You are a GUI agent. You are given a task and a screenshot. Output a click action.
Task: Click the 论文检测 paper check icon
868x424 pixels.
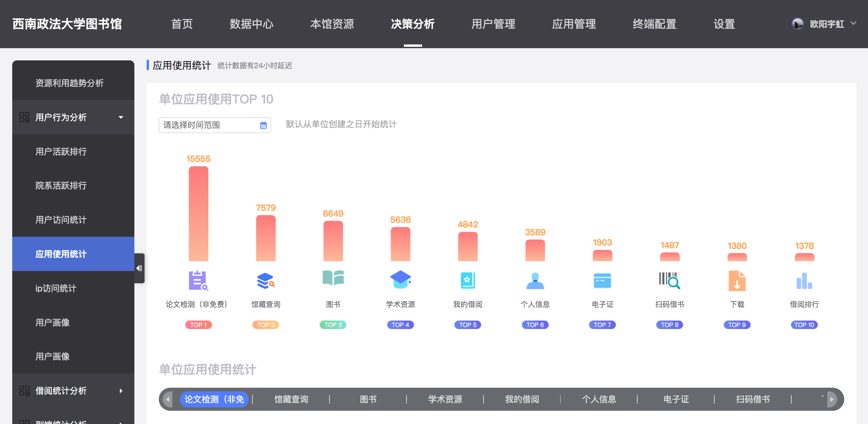click(x=198, y=281)
